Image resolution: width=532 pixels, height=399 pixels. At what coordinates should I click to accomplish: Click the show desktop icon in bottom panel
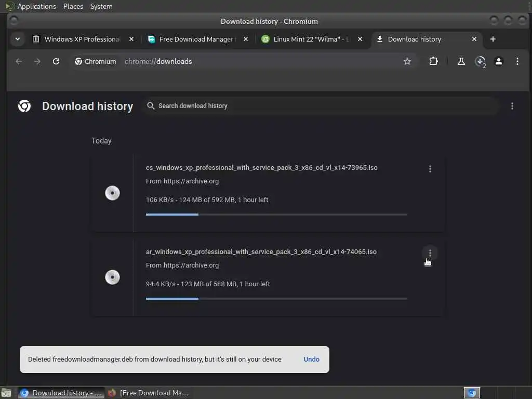point(6,393)
